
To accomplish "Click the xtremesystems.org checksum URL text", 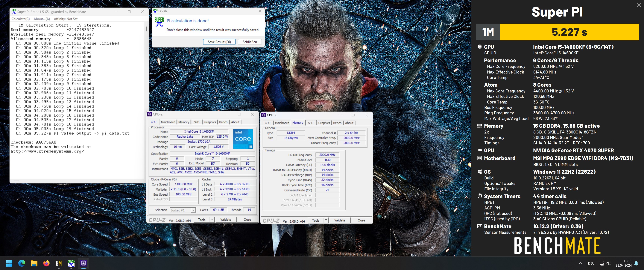I will [47, 151].
